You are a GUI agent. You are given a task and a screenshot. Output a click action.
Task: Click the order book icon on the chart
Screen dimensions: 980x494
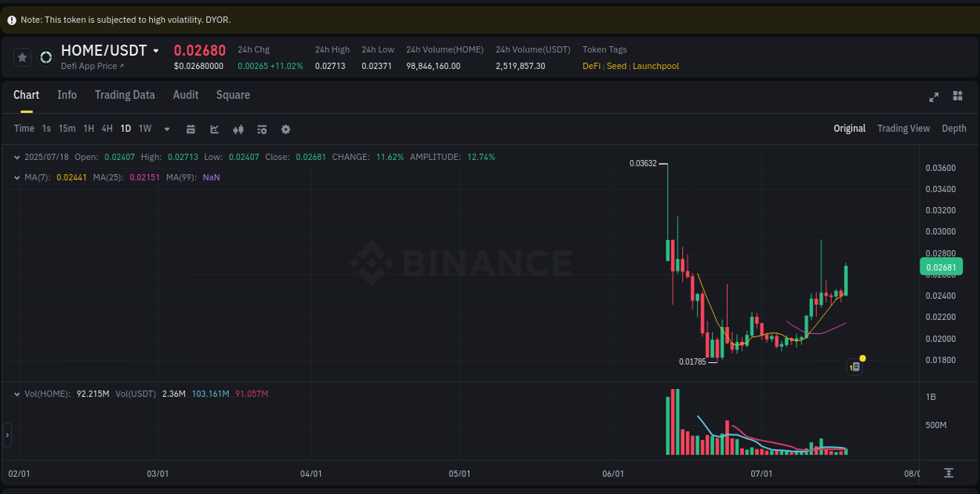click(855, 366)
